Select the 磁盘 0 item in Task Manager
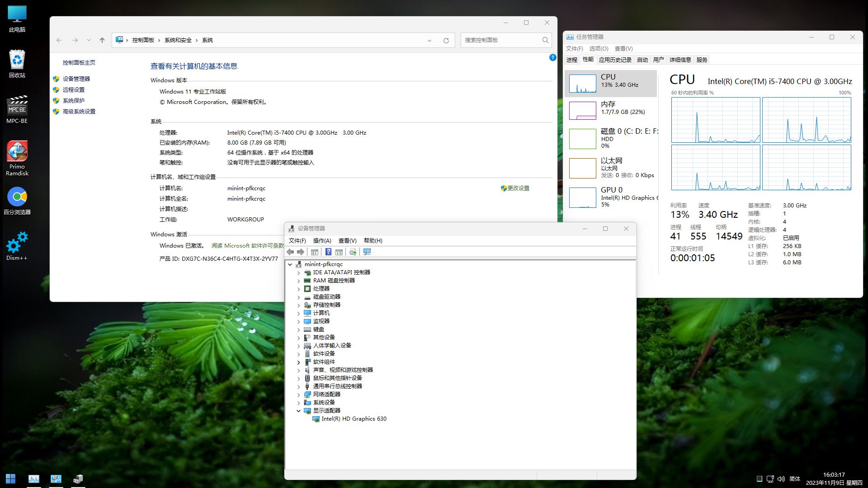This screenshot has width=868, height=488. tap(611, 138)
